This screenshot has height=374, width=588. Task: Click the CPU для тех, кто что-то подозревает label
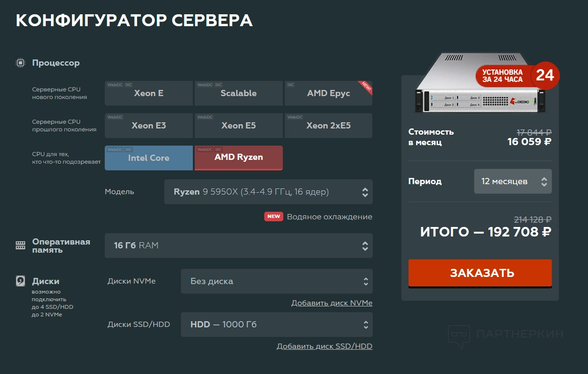[67, 158]
